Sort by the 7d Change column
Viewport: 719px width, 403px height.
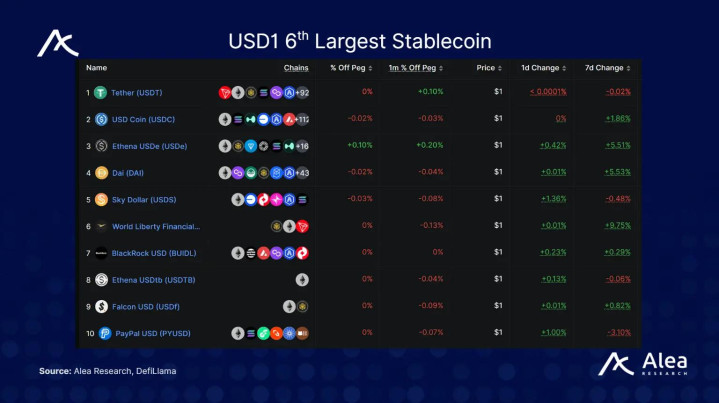tap(606, 68)
